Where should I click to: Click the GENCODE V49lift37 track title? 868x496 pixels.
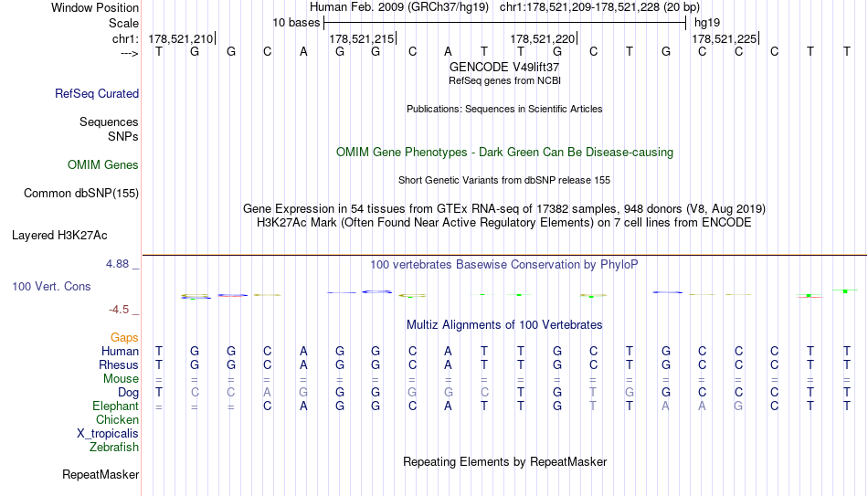(x=504, y=67)
